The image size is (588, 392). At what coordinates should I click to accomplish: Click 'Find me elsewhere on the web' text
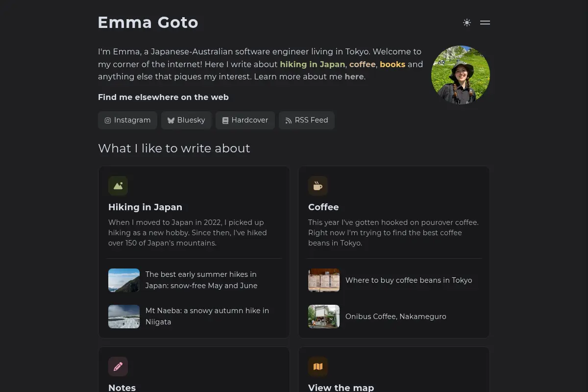click(163, 97)
